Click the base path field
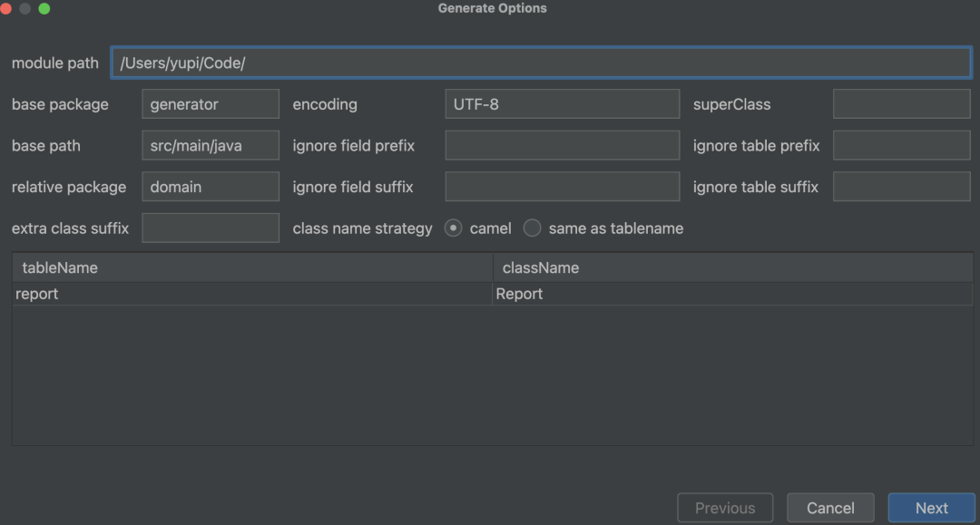This screenshot has height=525, width=980. (x=210, y=146)
